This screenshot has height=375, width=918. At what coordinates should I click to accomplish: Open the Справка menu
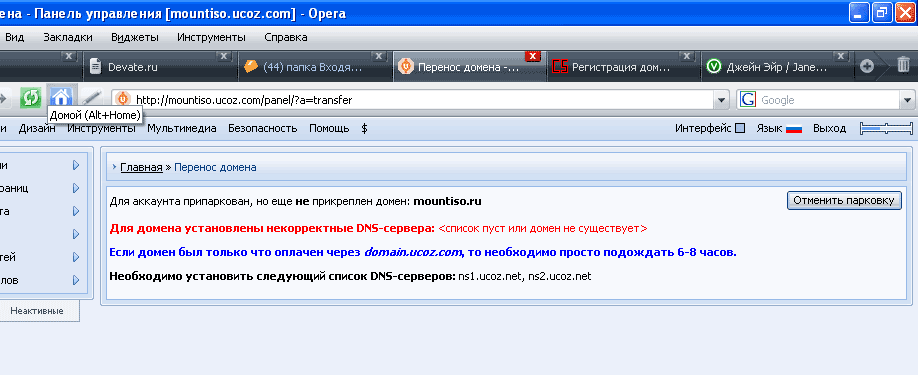[286, 37]
